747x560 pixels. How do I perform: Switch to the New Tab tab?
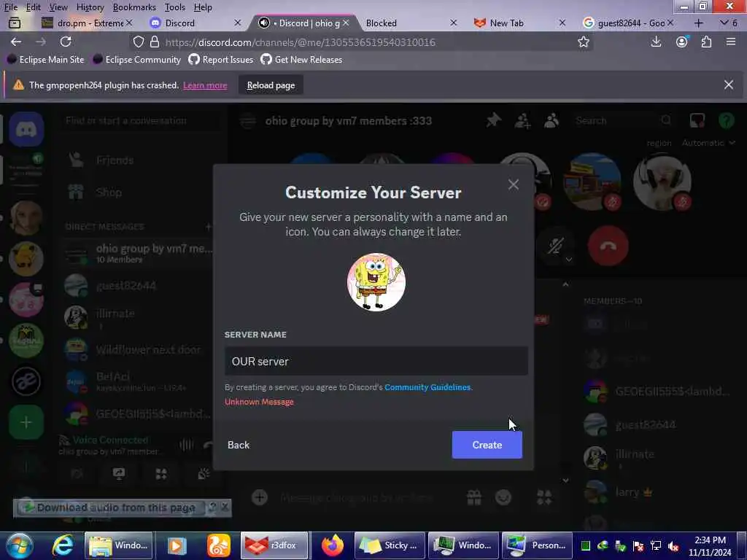coord(519,23)
